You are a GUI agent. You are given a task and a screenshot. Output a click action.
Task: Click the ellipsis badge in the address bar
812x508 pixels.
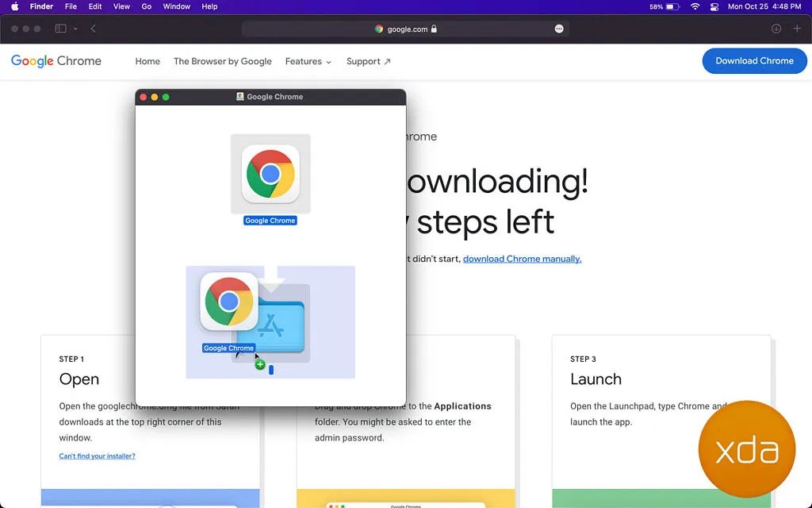pos(559,29)
